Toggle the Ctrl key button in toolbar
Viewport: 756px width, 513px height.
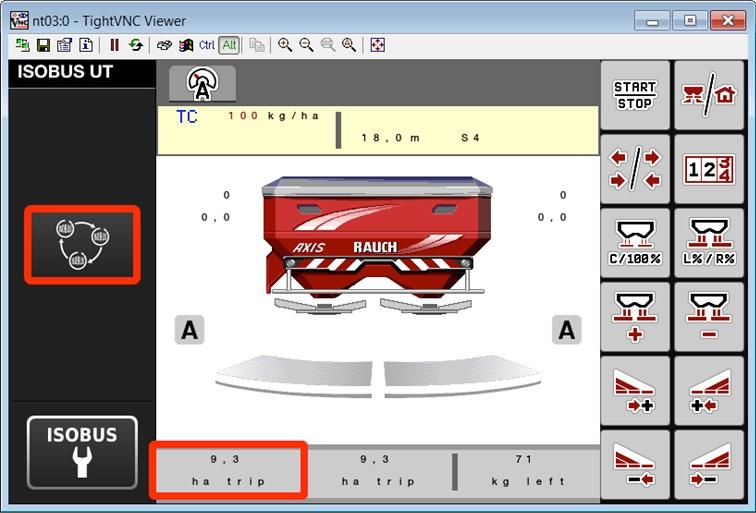coord(207,45)
